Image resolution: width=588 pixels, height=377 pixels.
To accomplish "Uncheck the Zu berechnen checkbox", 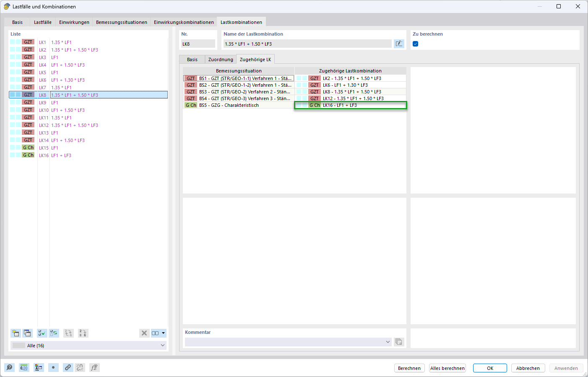I will click(416, 44).
